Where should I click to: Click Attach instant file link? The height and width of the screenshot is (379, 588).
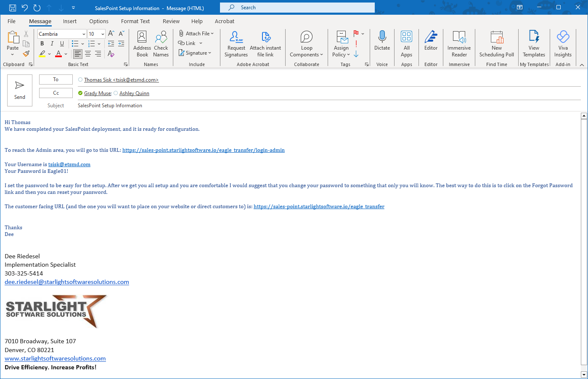(x=265, y=44)
